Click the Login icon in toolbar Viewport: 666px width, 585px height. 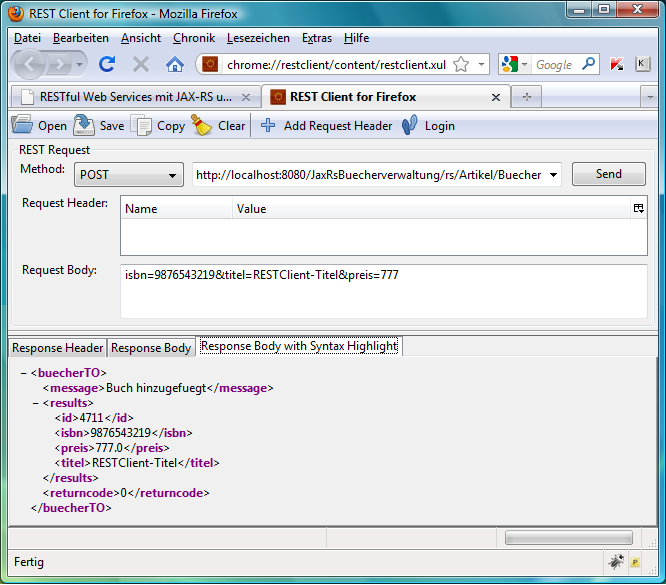click(x=409, y=125)
